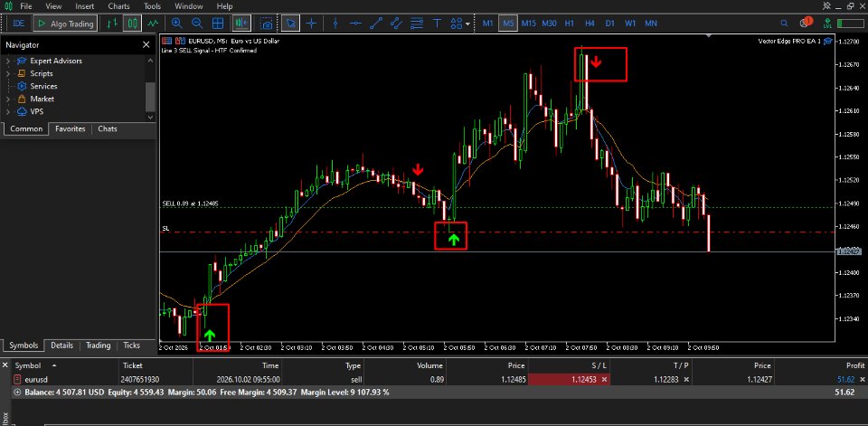Screen dimensions: 868x426
Task: Open the IDE MetaEditor button
Action: pyautogui.click(x=18, y=24)
